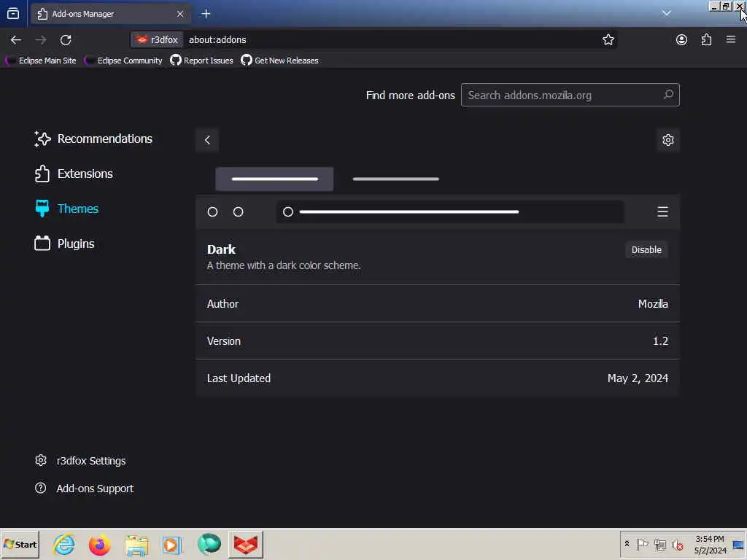Viewport: 747px width, 560px height.
Task: Launch Firefox from the taskbar
Action: [x=99, y=544]
